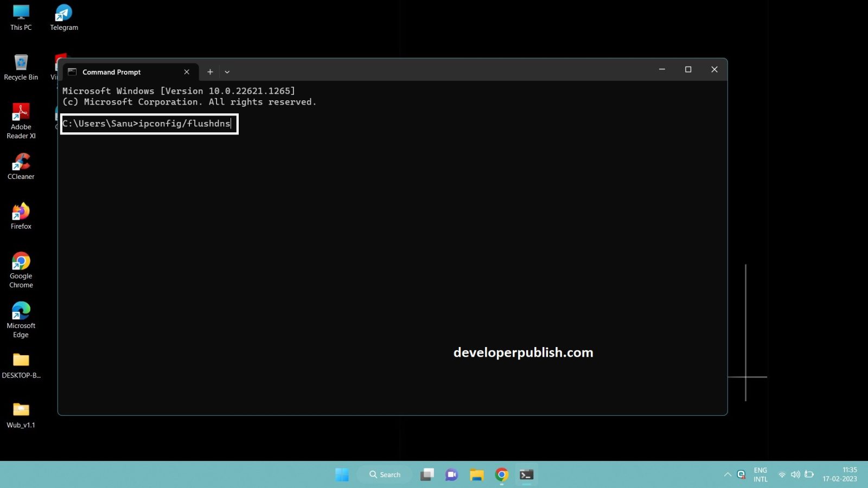Open Google Chrome from the taskbar

click(x=501, y=474)
